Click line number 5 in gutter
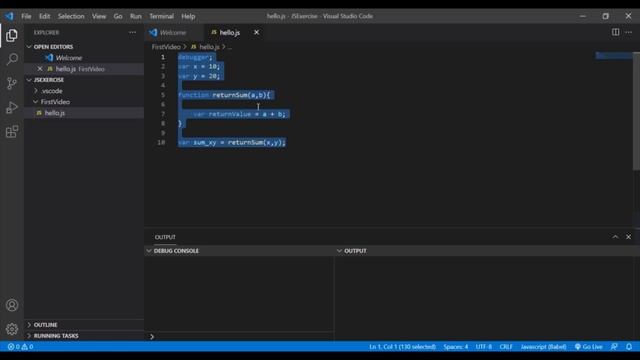The width and height of the screenshot is (640, 360). click(x=163, y=95)
